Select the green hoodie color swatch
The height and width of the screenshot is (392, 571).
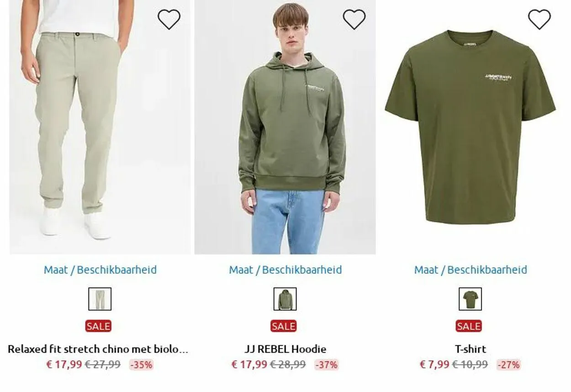click(285, 299)
